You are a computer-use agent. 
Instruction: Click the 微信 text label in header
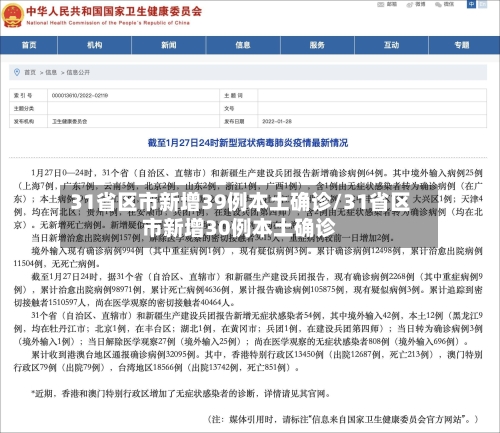[449, 4]
